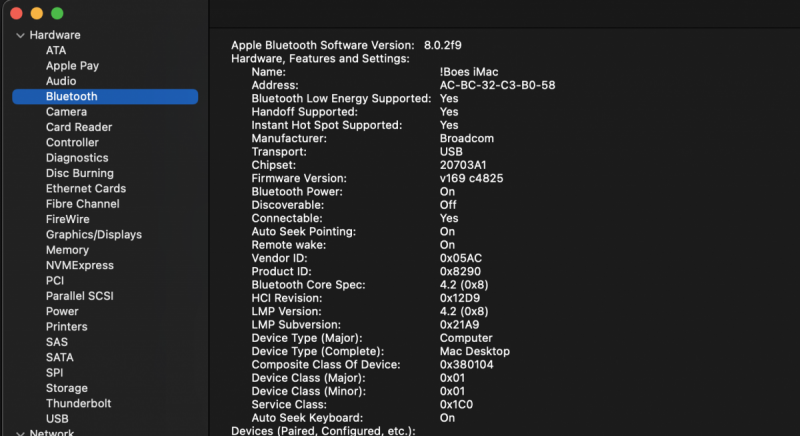The height and width of the screenshot is (436, 800).
Task: Click the Handoff Supported label
Action: pyautogui.click(x=305, y=112)
